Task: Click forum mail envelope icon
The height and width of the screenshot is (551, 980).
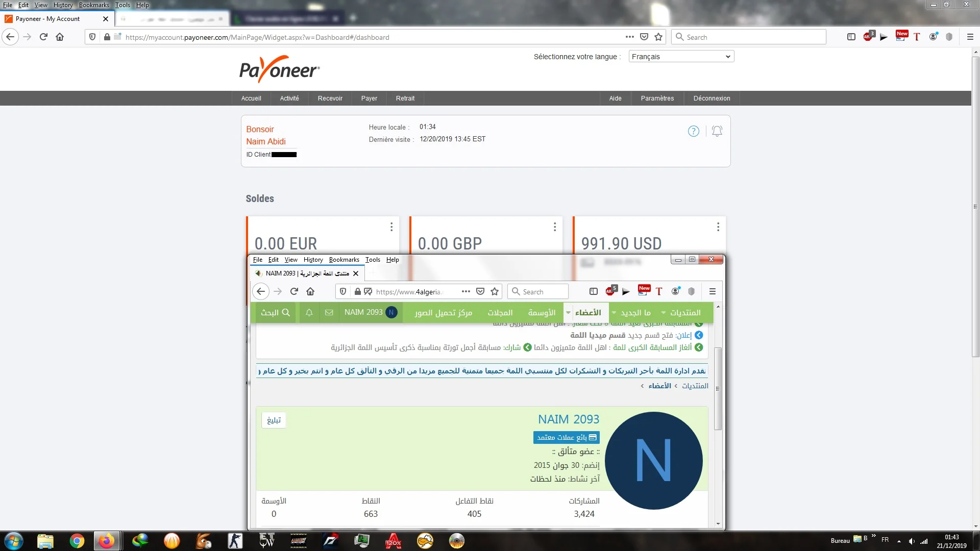Action: [329, 312]
